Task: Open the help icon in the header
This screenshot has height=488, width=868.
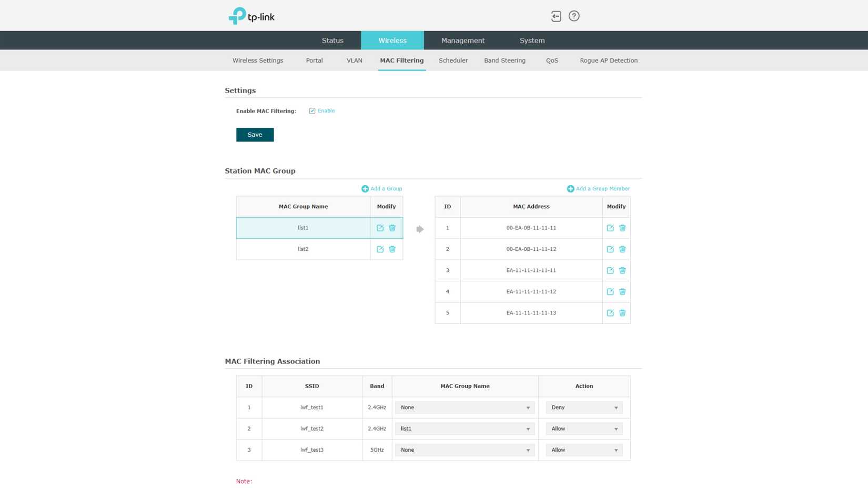Action: point(574,16)
